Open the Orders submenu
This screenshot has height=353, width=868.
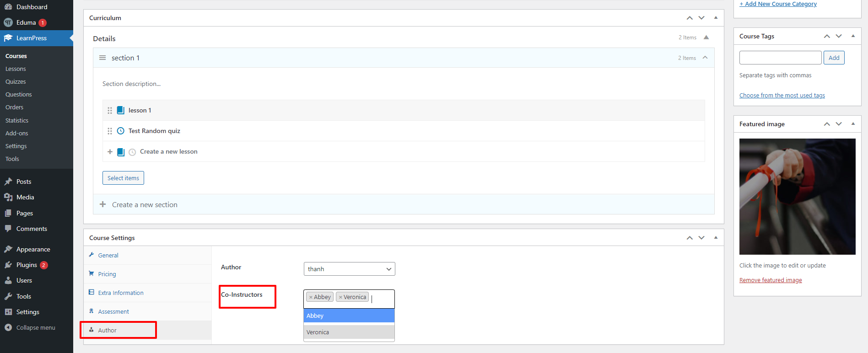14,107
